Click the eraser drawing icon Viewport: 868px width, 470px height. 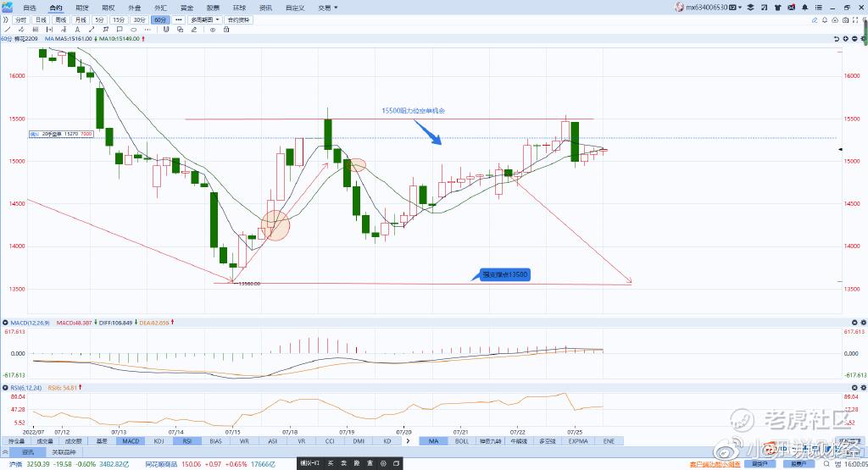[x=194, y=30]
